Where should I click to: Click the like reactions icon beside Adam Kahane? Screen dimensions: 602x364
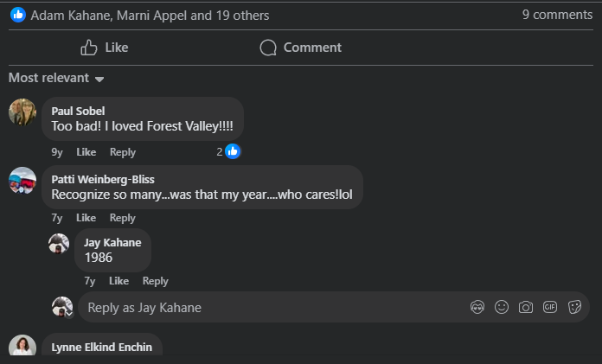[x=17, y=15]
